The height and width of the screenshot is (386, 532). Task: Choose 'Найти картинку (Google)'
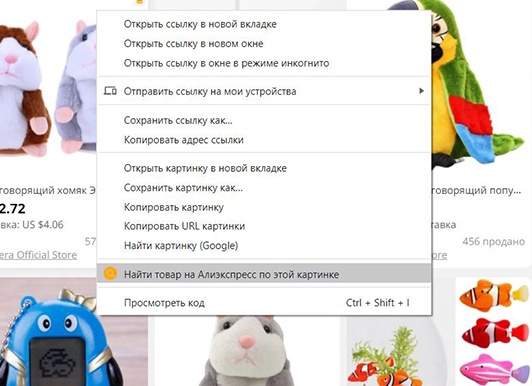[x=264, y=246]
